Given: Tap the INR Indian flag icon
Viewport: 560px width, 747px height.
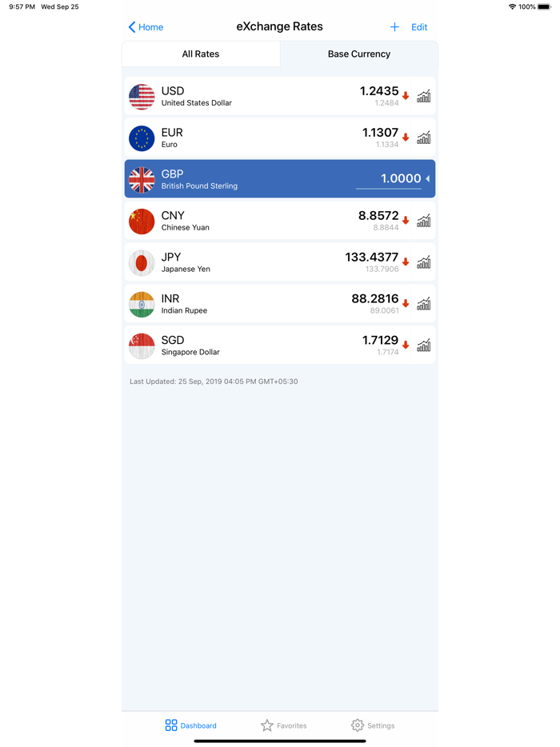Looking at the screenshot, I should pyautogui.click(x=142, y=304).
